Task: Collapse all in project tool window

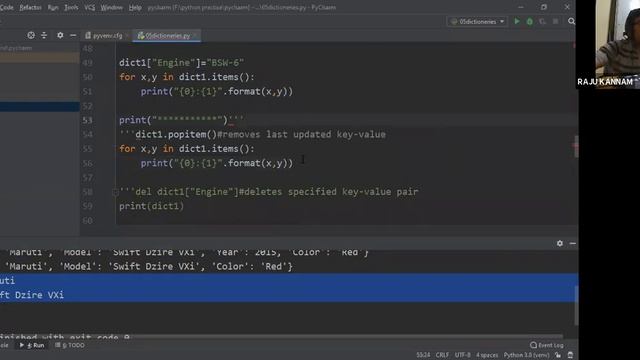Action: point(44,36)
